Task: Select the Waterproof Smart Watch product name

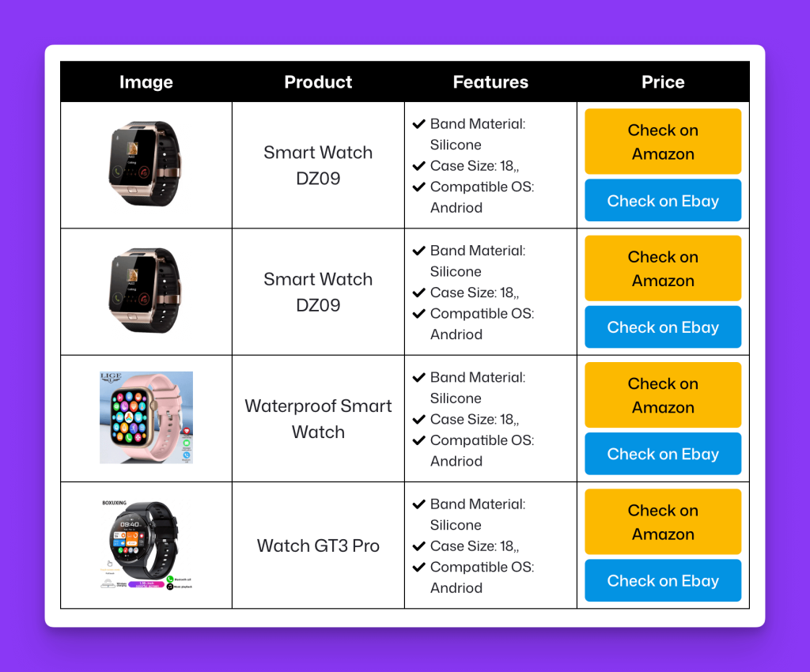Action: click(318, 418)
